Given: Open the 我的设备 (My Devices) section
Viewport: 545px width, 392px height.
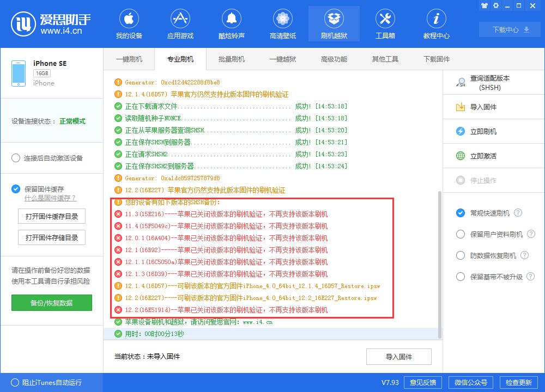Looking at the screenshot, I should coord(129,23).
